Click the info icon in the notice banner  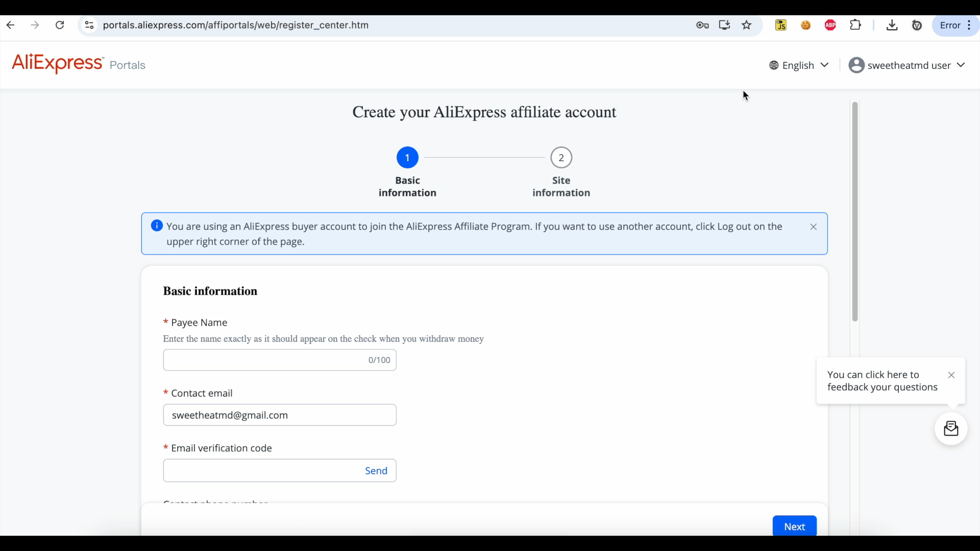coord(157,226)
